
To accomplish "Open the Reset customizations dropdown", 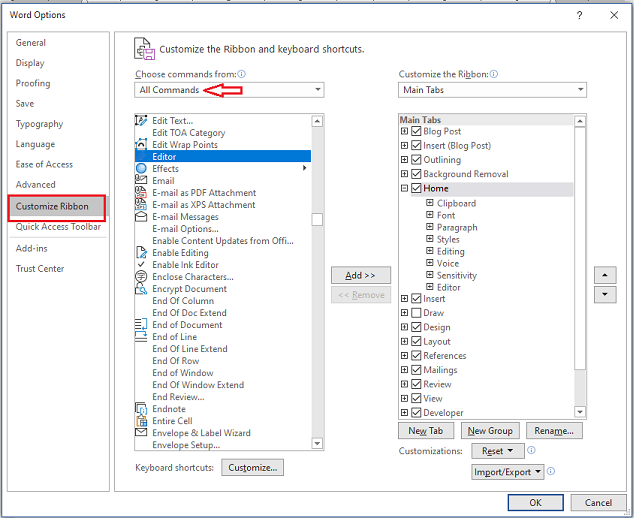I will 498,451.
